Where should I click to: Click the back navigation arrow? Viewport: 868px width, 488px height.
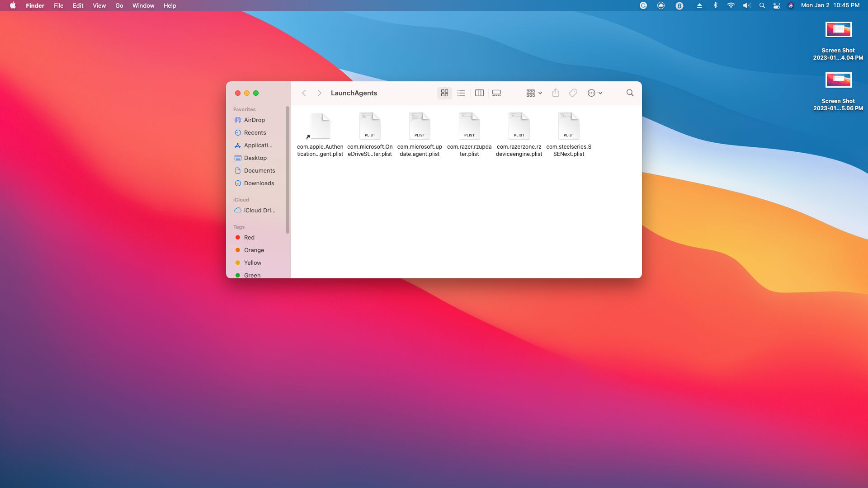click(304, 93)
